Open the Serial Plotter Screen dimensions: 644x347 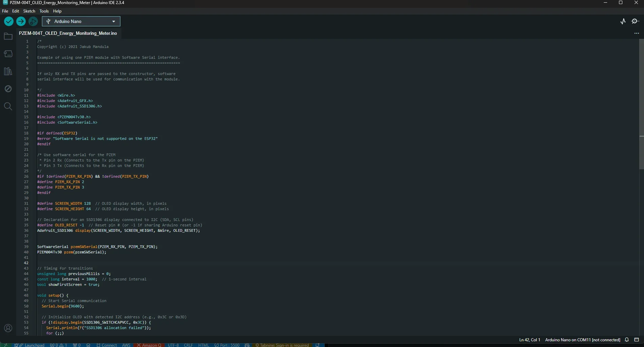pos(623,21)
